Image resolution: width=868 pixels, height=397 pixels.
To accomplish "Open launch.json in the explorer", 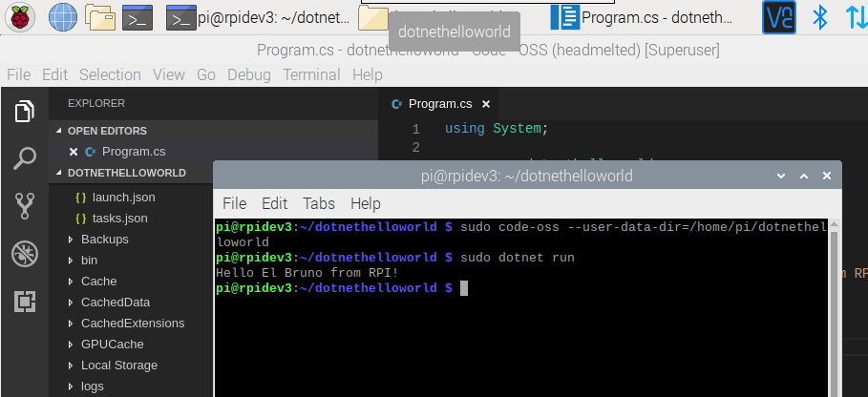I will [x=123, y=198].
